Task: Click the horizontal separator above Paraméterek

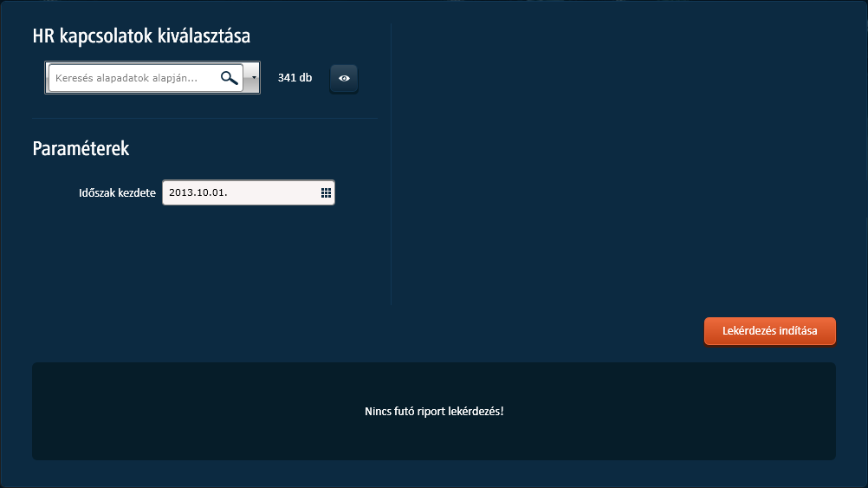Action: (204, 118)
